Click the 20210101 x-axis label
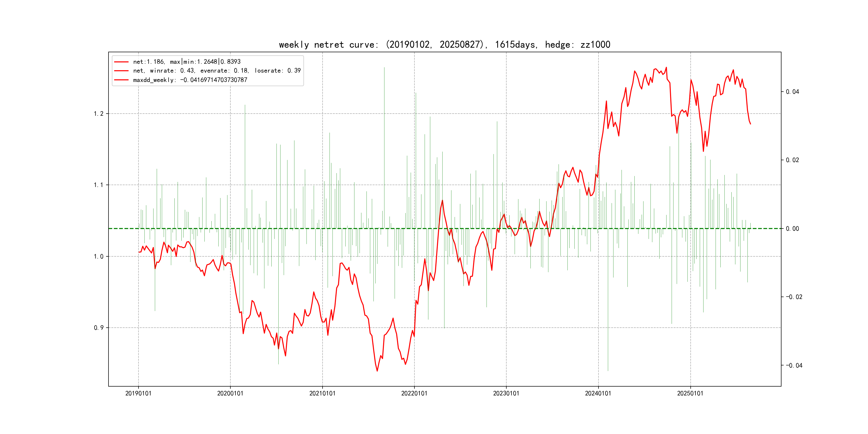Image resolution: width=868 pixels, height=434 pixels. [322, 393]
